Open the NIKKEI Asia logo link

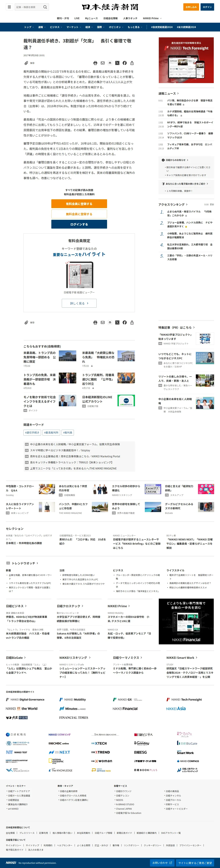[176, 708]
